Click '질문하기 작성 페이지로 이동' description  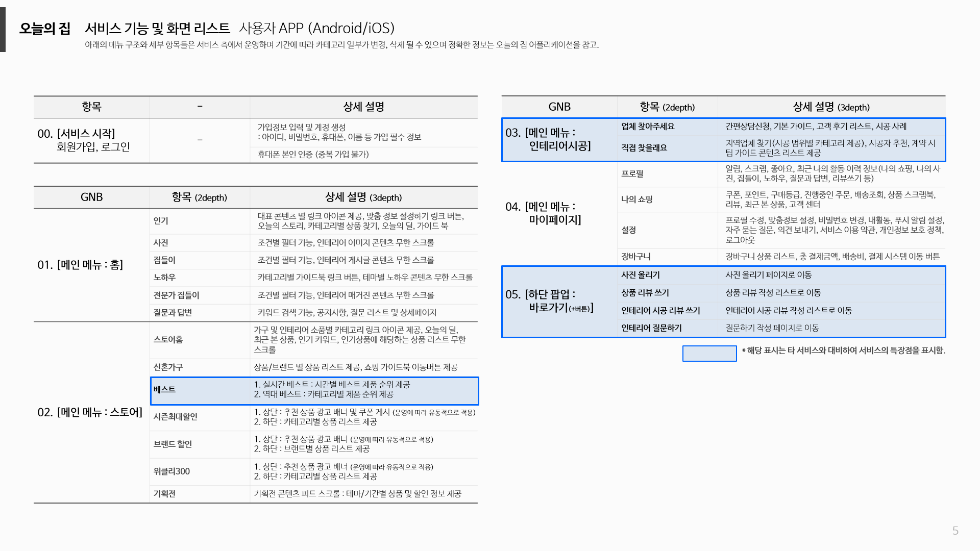click(x=772, y=328)
